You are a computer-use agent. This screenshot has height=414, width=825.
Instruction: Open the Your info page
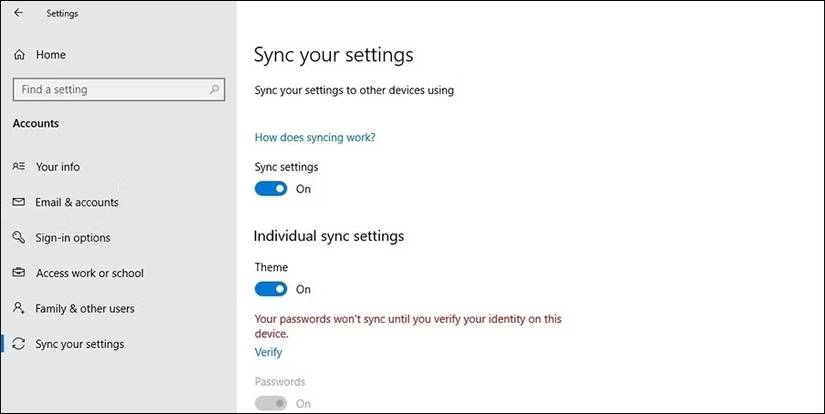(58, 167)
